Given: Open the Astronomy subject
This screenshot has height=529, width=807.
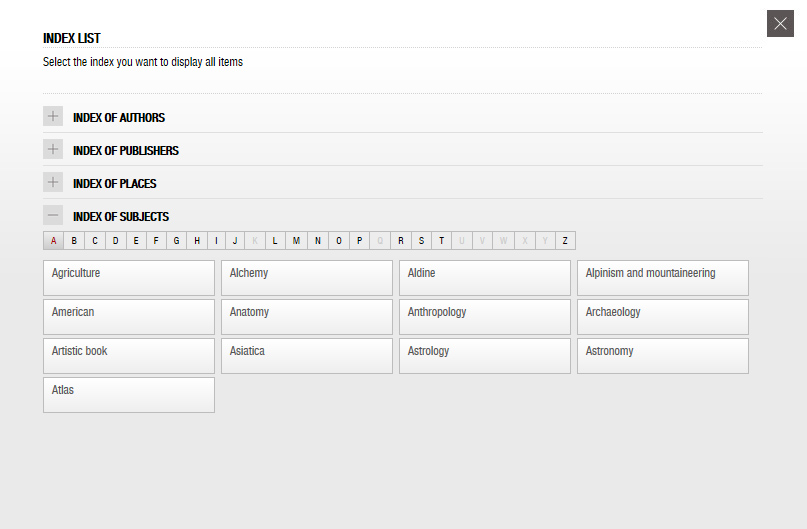Looking at the screenshot, I should [x=663, y=356].
